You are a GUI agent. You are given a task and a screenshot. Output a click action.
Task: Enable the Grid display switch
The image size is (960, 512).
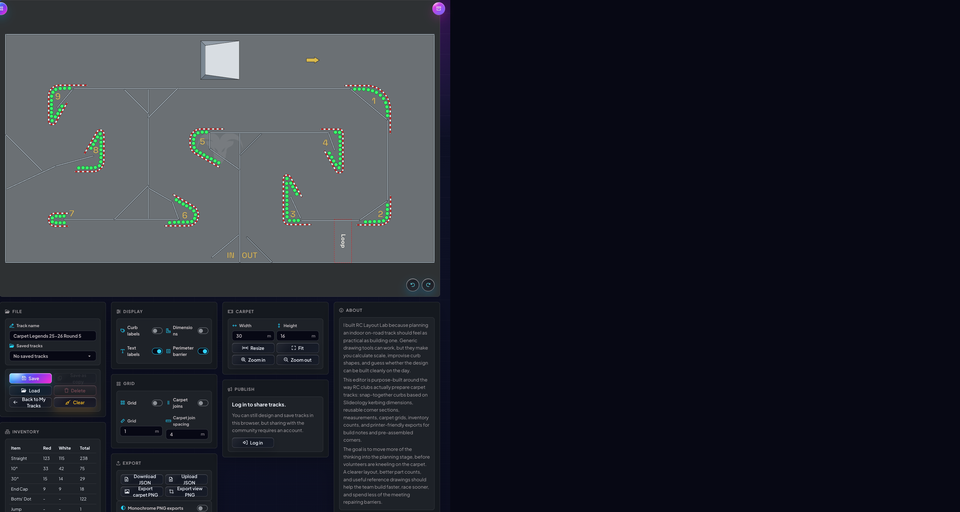[x=157, y=403]
